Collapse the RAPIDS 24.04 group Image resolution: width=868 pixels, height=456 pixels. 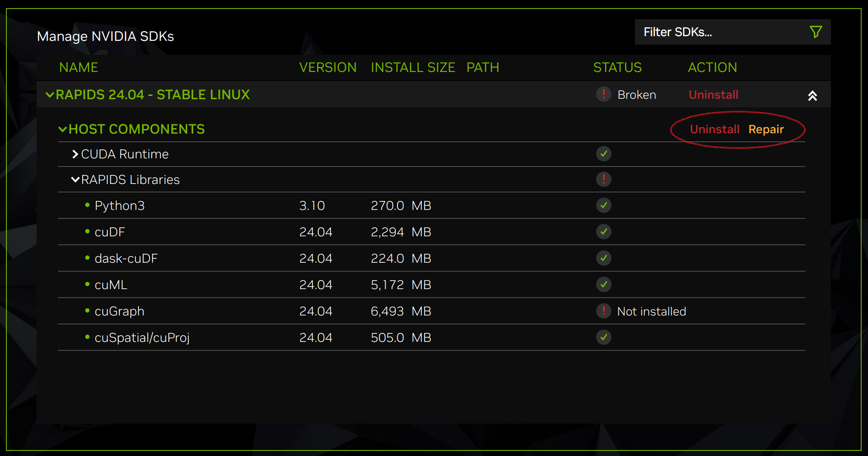(50, 95)
